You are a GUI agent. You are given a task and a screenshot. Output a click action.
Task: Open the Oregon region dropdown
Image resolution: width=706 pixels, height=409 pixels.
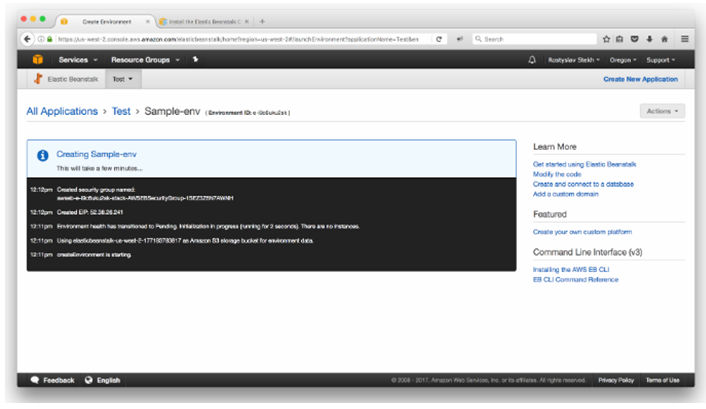[x=623, y=60]
